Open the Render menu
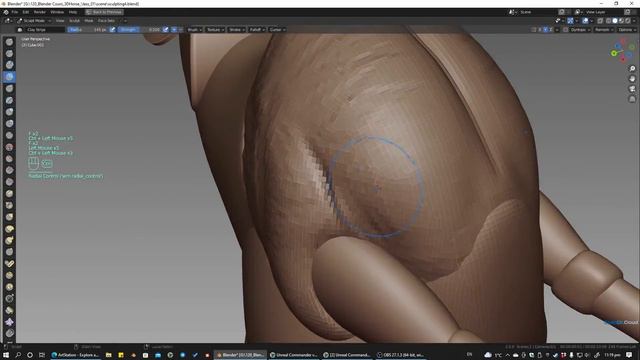640x360 pixels. (x=40, y=12)
